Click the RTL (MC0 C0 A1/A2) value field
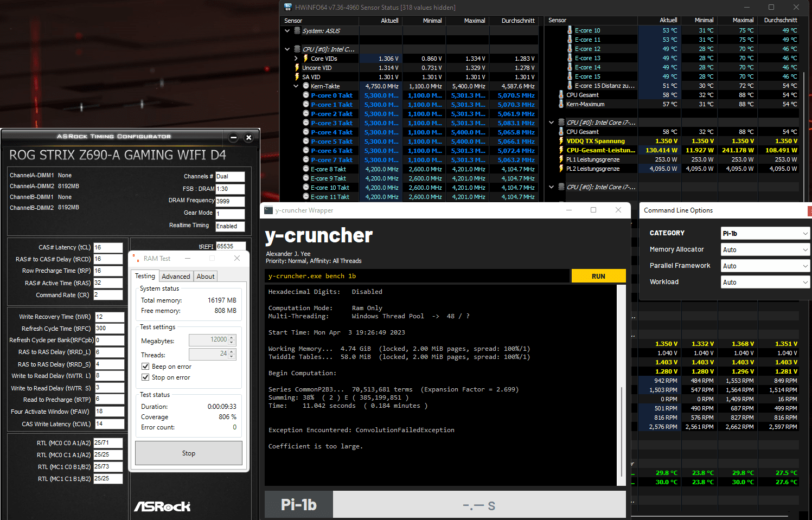The width and height of the screenshot is (812, 520). [x=108, y=443]
